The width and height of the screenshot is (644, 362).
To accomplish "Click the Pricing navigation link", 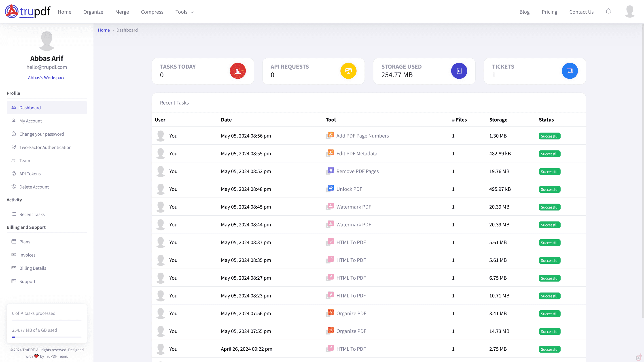I will click(549, 12).
